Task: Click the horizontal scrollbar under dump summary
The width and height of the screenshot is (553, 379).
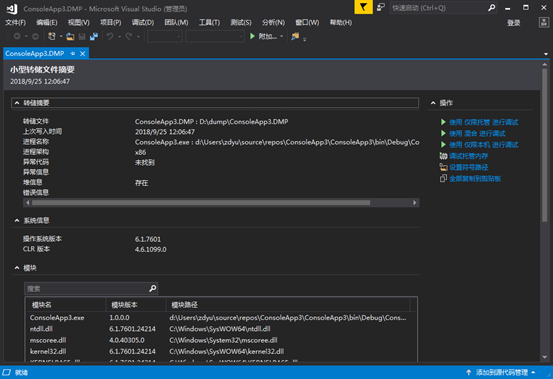Action: [221, 203]
